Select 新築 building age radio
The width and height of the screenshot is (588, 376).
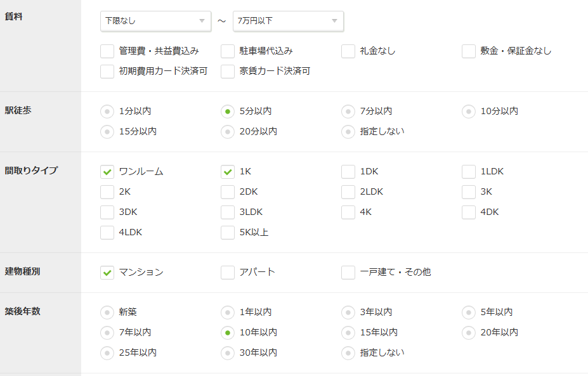click(107, 313)
